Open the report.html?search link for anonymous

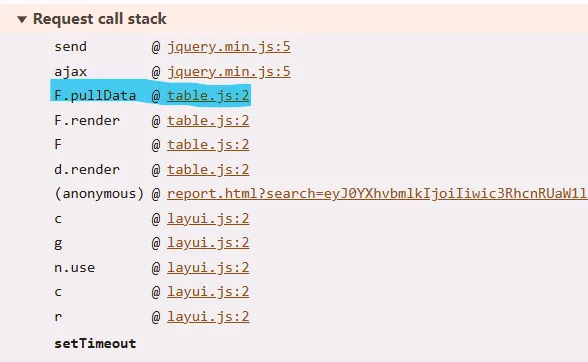click(x=377, y=194)
